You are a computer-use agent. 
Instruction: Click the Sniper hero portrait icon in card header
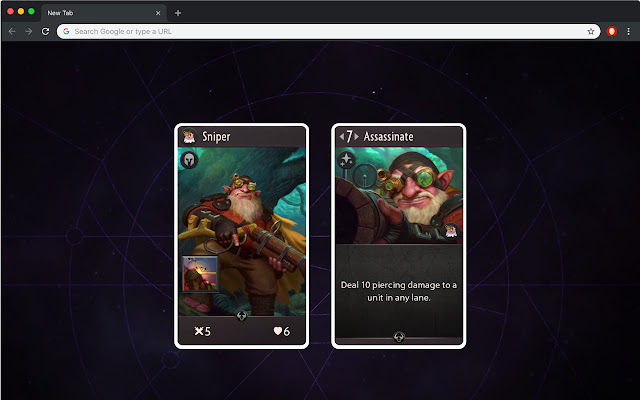[x=189, y=136]
